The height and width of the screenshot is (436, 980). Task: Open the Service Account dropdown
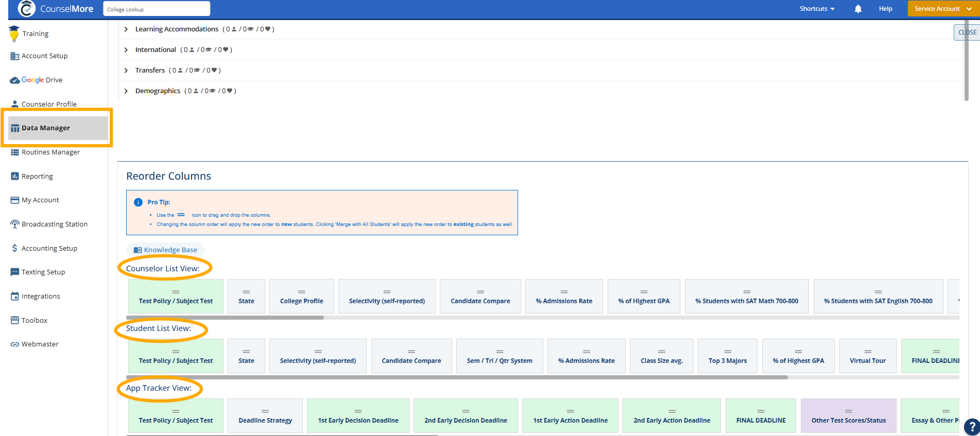click(x=943, y=9)
